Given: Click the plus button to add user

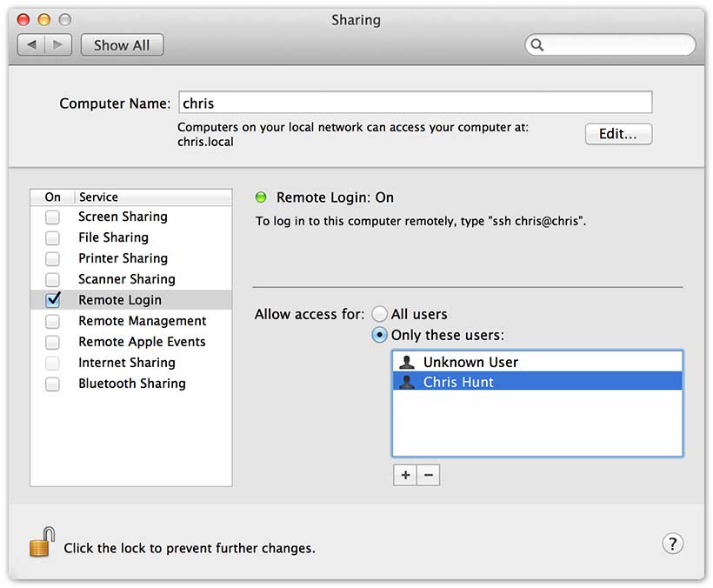Looking at the screenshot, I should coord(405,475).
